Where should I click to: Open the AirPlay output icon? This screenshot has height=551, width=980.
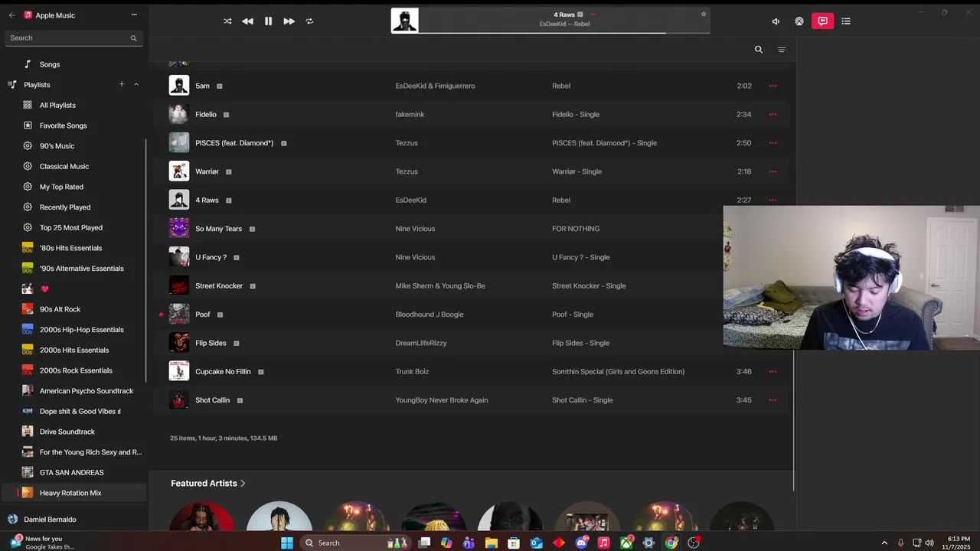(799, 21)
